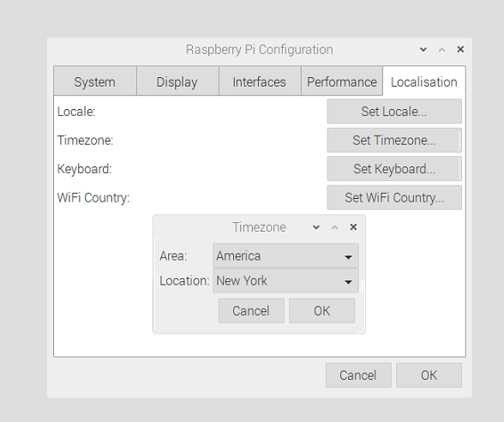
Task: Select the Interfaces tab
Action: [x=260, y=81]
